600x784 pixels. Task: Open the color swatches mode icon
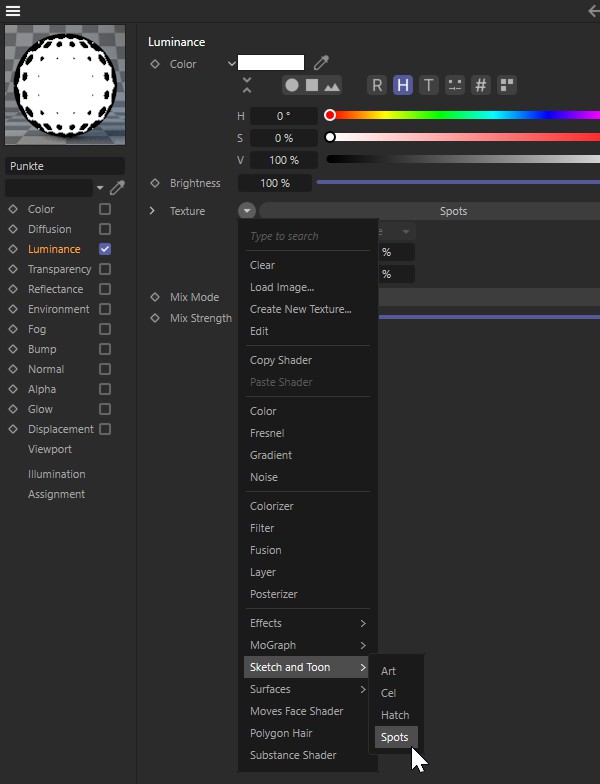(506, 86)
